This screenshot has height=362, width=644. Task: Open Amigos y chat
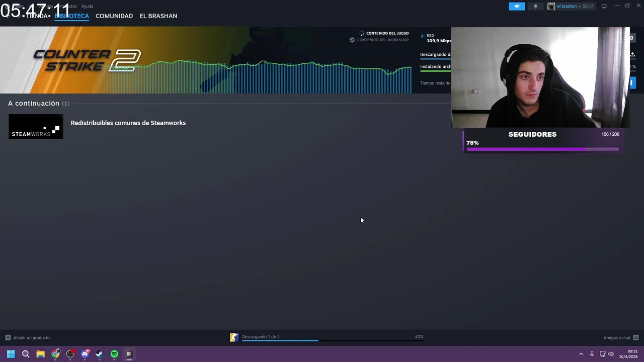(617, 337)
